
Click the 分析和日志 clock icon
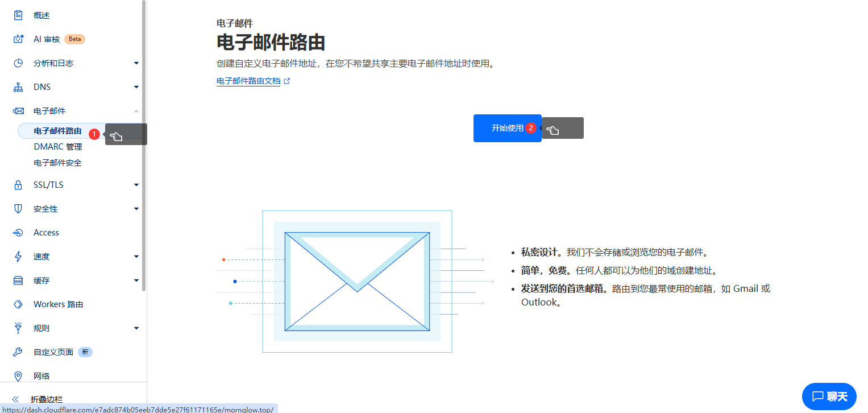coord(18,63)
